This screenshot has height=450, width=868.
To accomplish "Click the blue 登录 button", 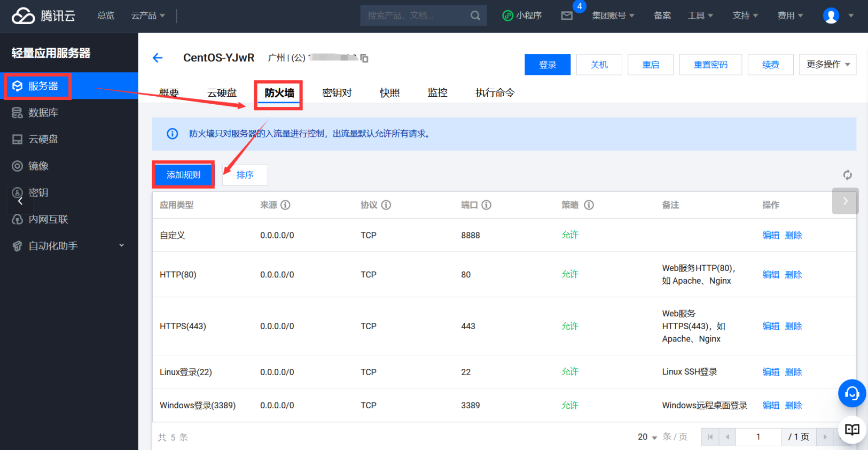I will tap(548, 65).
